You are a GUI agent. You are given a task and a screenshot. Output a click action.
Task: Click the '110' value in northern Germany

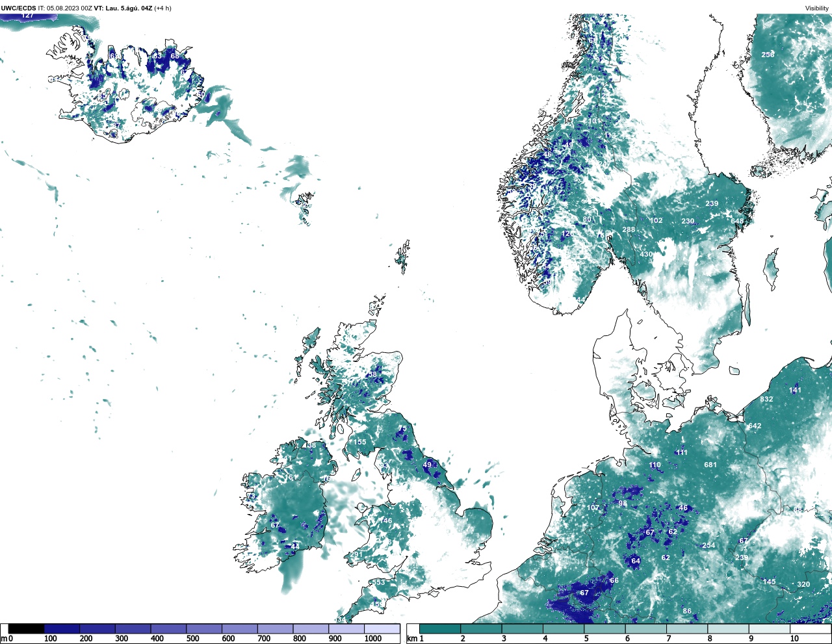coord(655,465)
